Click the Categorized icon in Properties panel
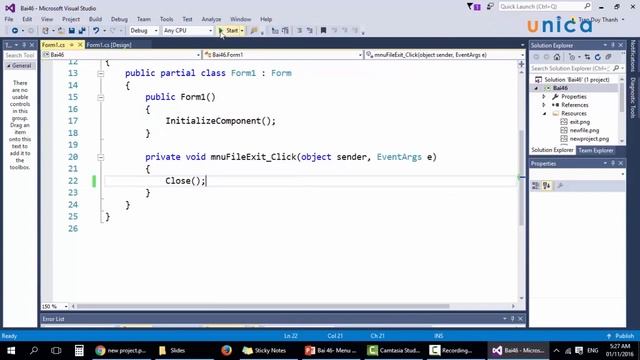Screen dimensions: 640x360 click(536, 186)
